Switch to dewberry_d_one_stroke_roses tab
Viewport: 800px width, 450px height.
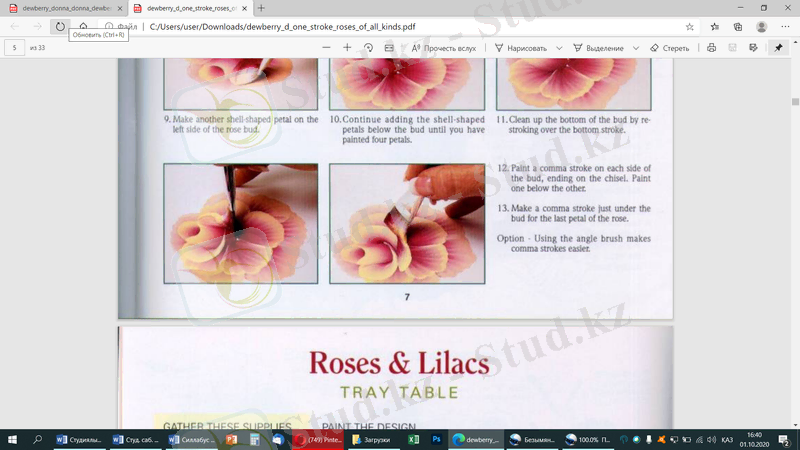[x=191, y=8]
